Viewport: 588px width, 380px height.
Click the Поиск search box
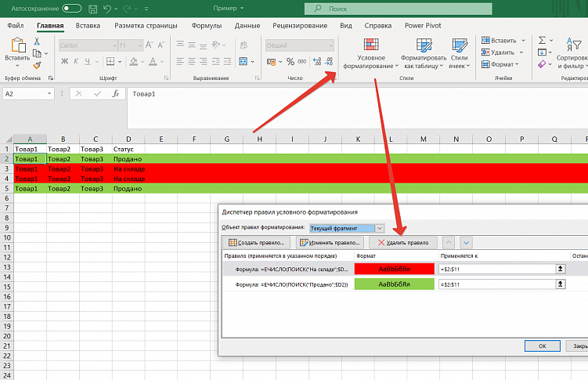pyautogui.click(x=399, y=9)
